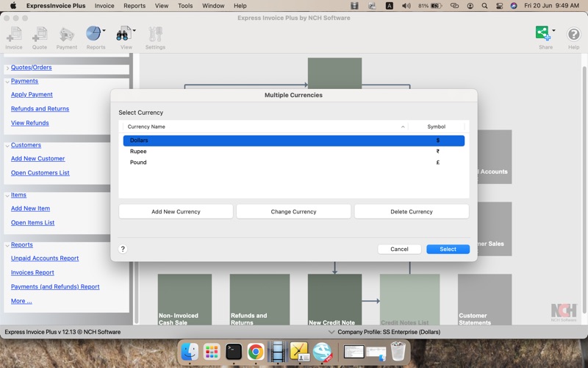
Task: Click the Add New Customer link
Action: tap(38, 159)
